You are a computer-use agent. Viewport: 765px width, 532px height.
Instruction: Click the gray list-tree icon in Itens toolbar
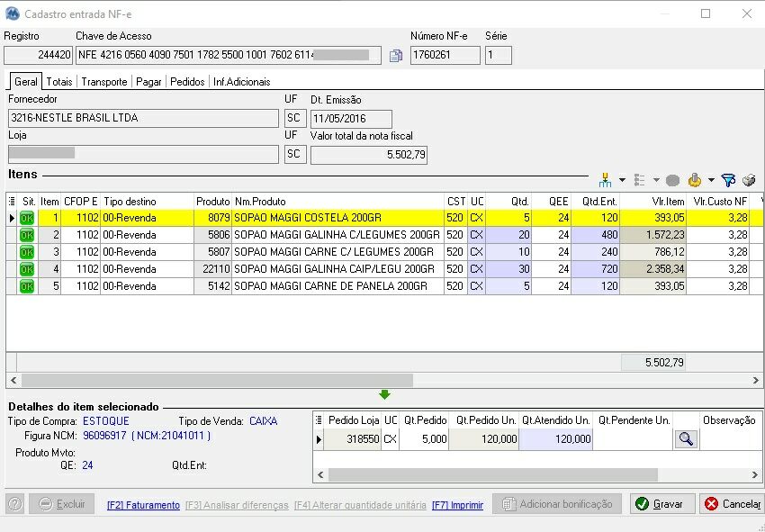pos(640,181)
